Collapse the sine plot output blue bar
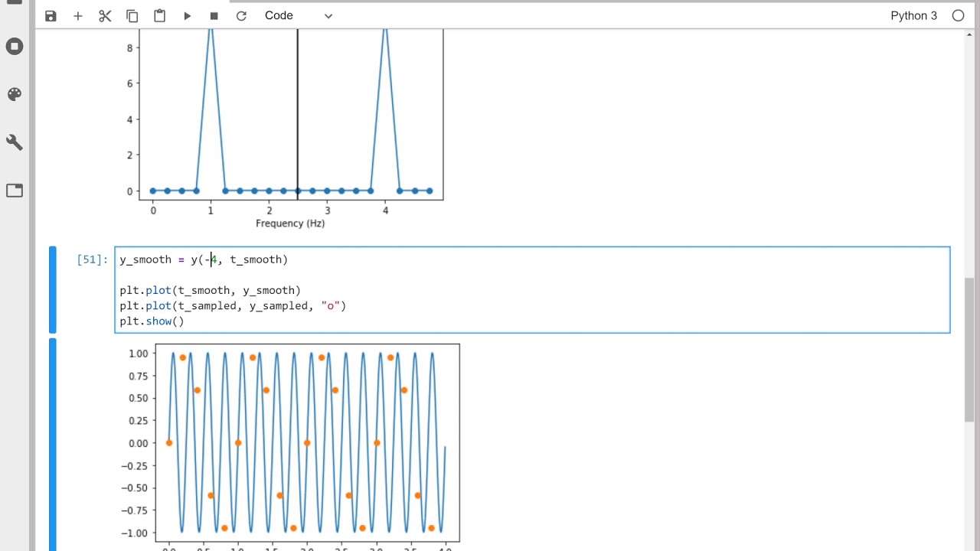This screenshot has height=551, width=980. click(x=52, y=444)
